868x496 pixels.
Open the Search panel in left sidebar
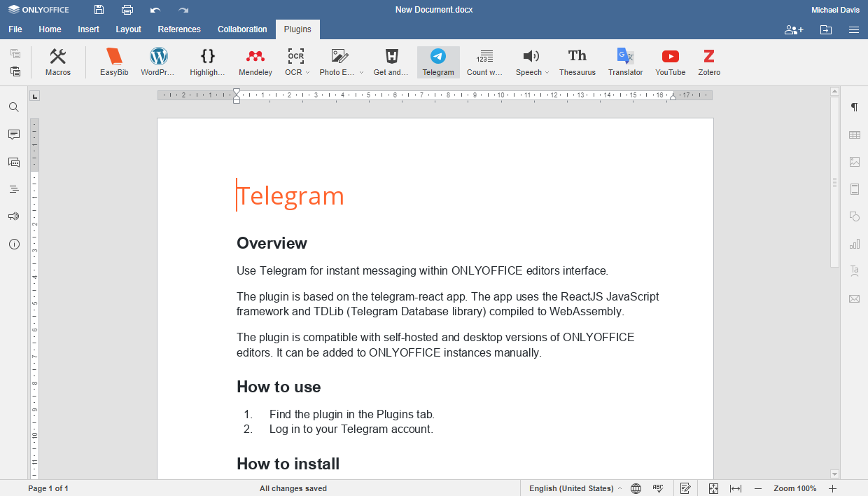point(14,107)
